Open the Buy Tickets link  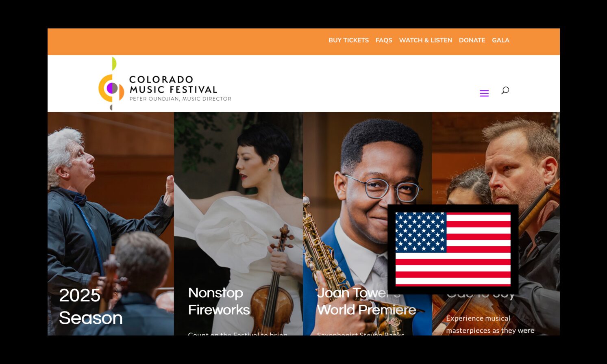click(348, 40)
